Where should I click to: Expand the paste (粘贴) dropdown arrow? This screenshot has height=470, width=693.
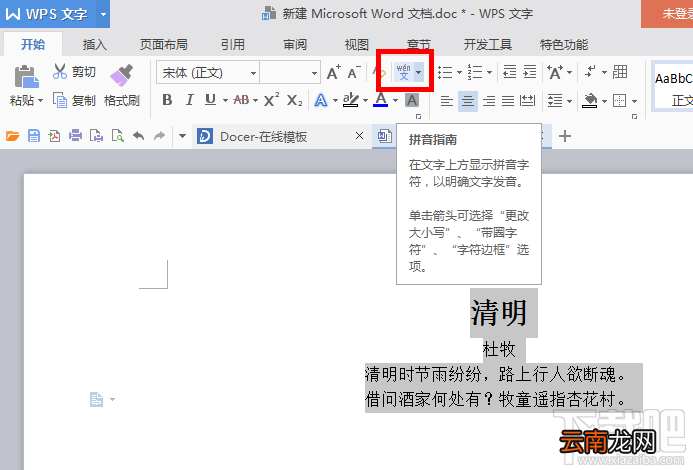(x=41, y=101)
